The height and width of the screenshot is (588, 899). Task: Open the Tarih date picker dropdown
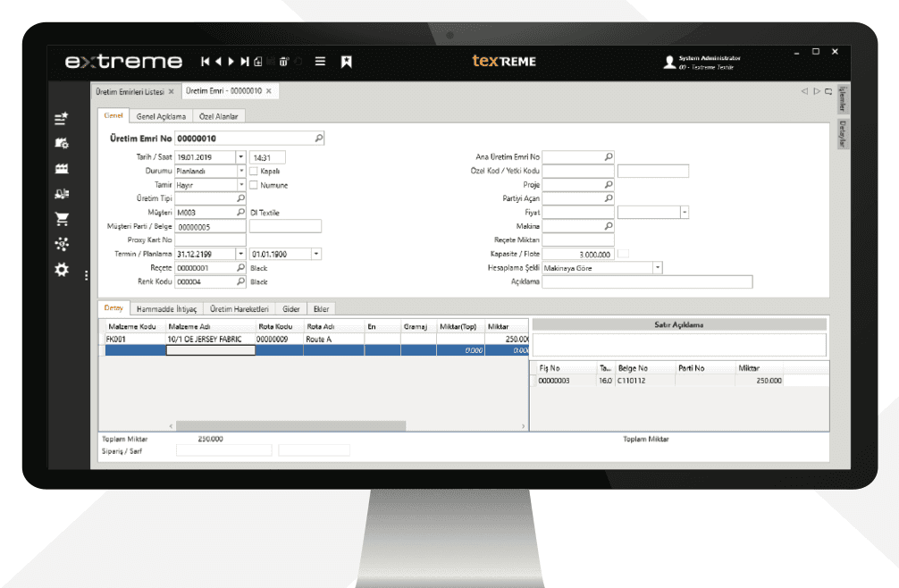(241, 156)
